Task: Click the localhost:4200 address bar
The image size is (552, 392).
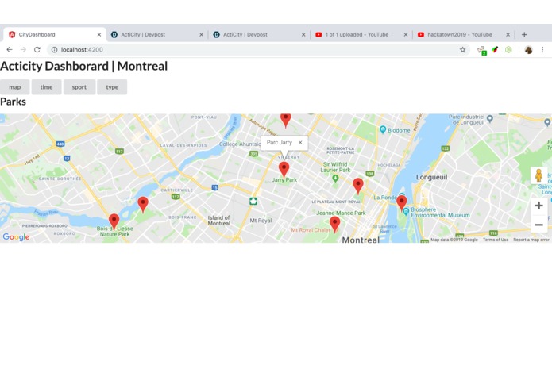Action: [259, 49]
